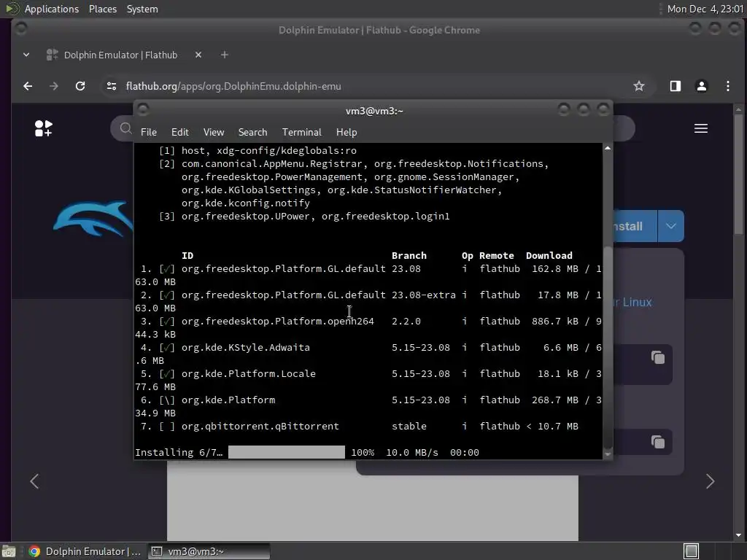Click the Branch column header in terminal
747x560 pixels.
pos(409,256)
